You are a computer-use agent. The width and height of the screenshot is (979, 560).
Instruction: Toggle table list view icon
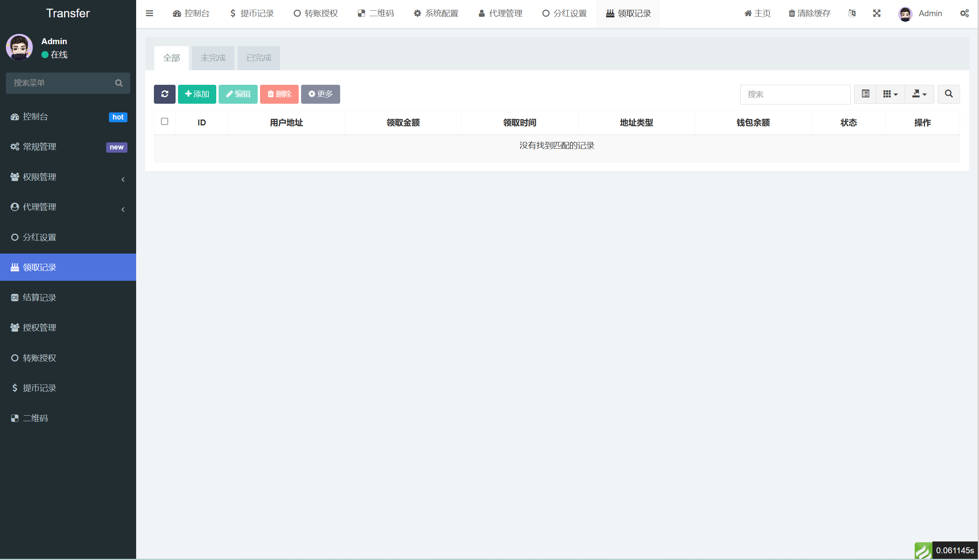[865, 94]
